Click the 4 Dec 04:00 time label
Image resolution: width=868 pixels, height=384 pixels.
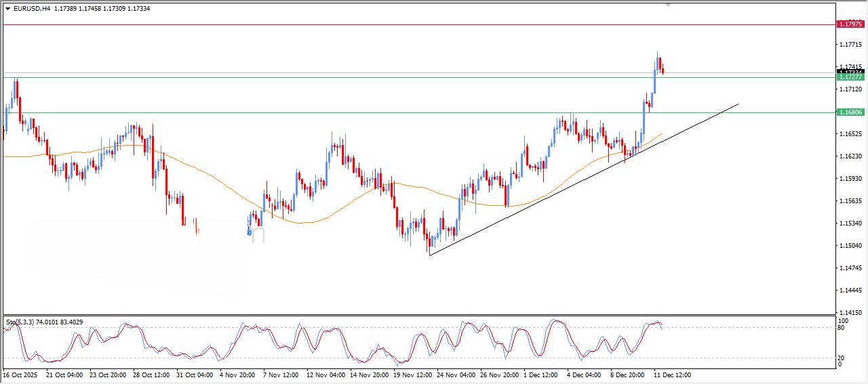click(585, 375)
